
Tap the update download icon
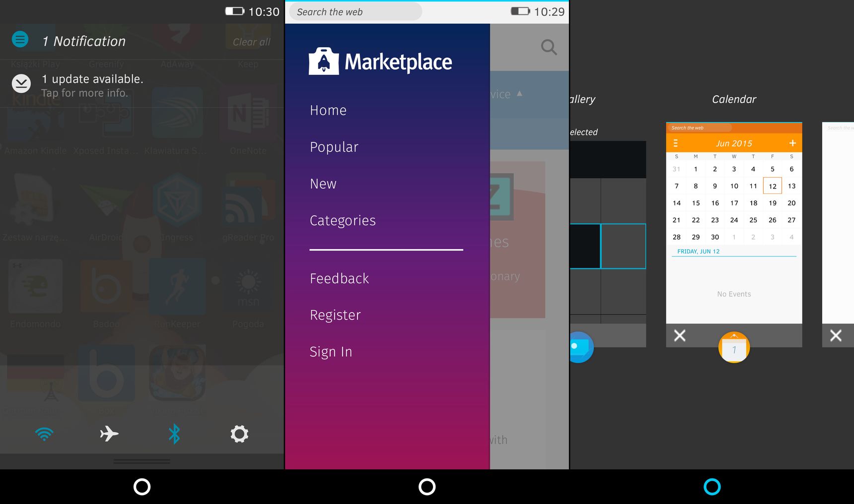pos(21,84)
